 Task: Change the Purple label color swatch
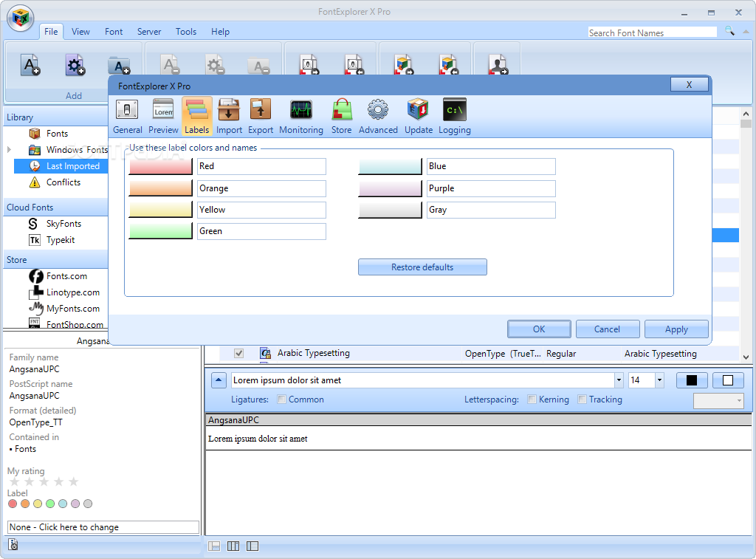pos(391,188)
